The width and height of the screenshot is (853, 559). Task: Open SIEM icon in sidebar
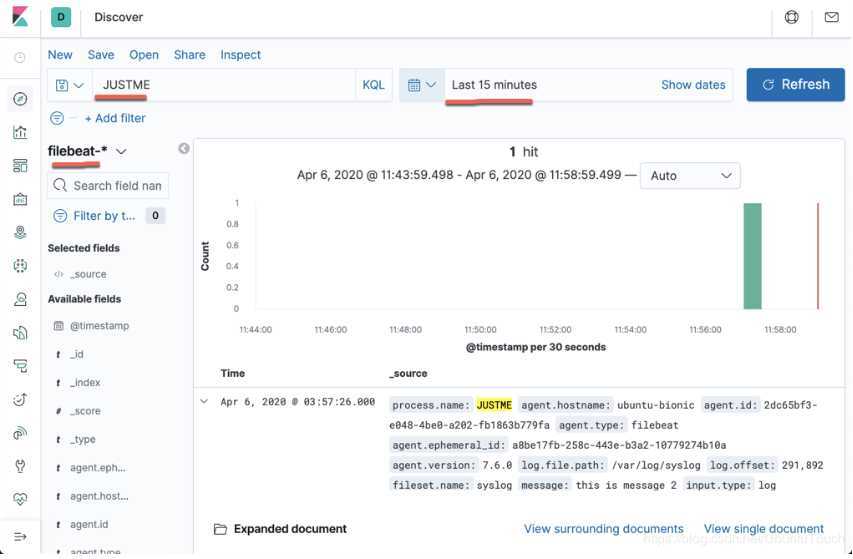tap(20, 433)
